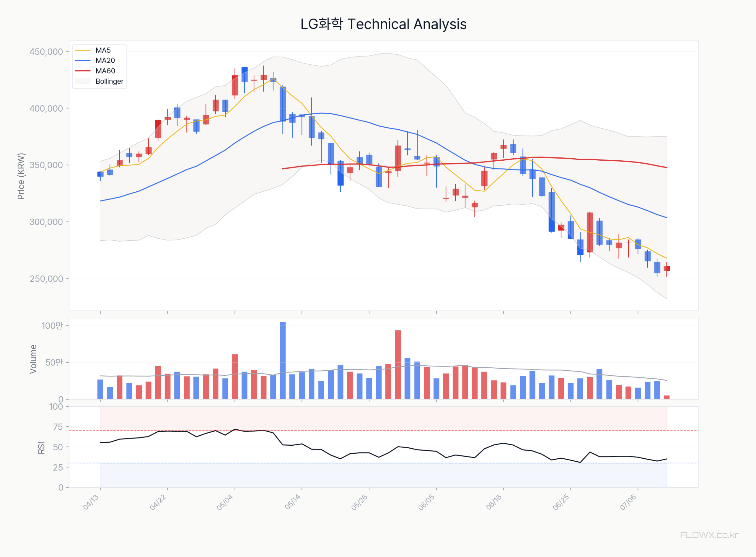The width and height of the screenshot is (756, 557).
Task: Click the gray Bollinger patch in legend
Action: point(83,81)
